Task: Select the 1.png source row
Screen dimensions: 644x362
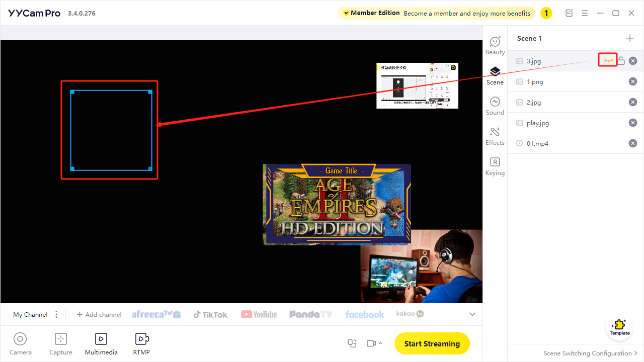Action: [576, 81]
